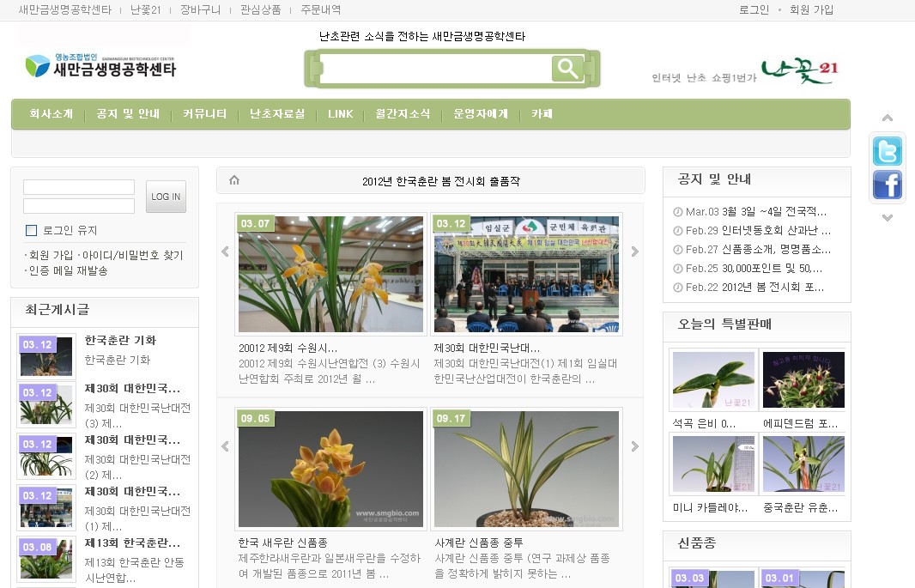Click the magnifier search button
The image size is (915, 588).
coord(567,69)
